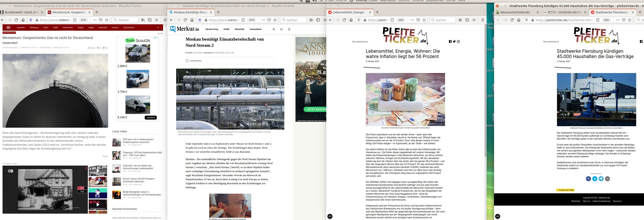Expand overflow toolbar chevron in oldenburger window
The height and width of the screenshot is (220, 644).
(x=157, y=20)
